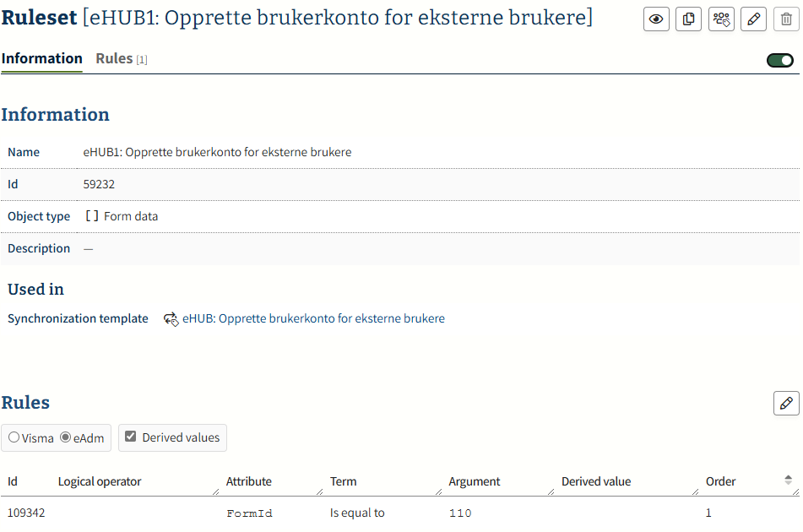Click the synchronization template icon
Screen dimensions: 803x532
(x=171, y=319)
